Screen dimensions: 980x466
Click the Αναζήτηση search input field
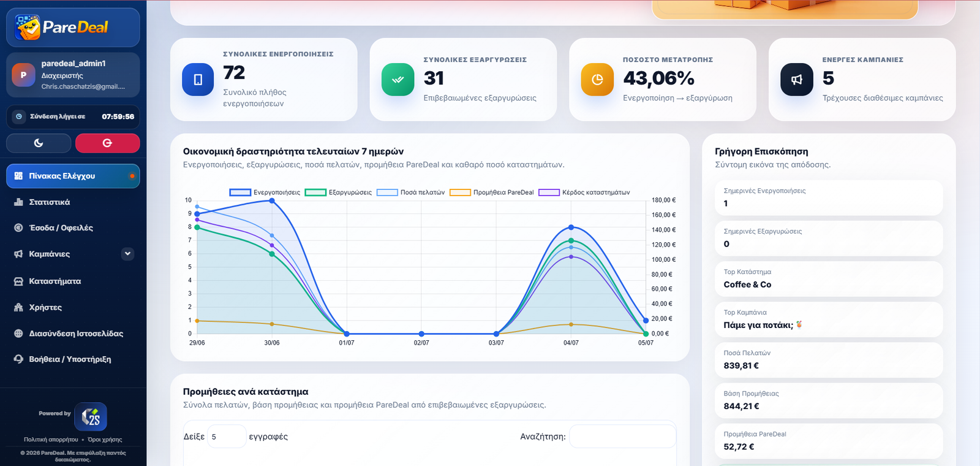click(x=622, y=437)
